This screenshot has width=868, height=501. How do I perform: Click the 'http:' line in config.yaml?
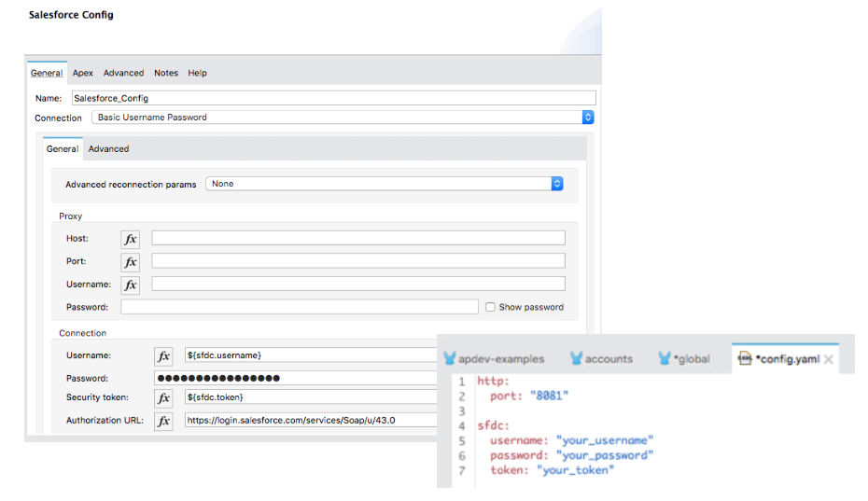click(x=493, y=381)
